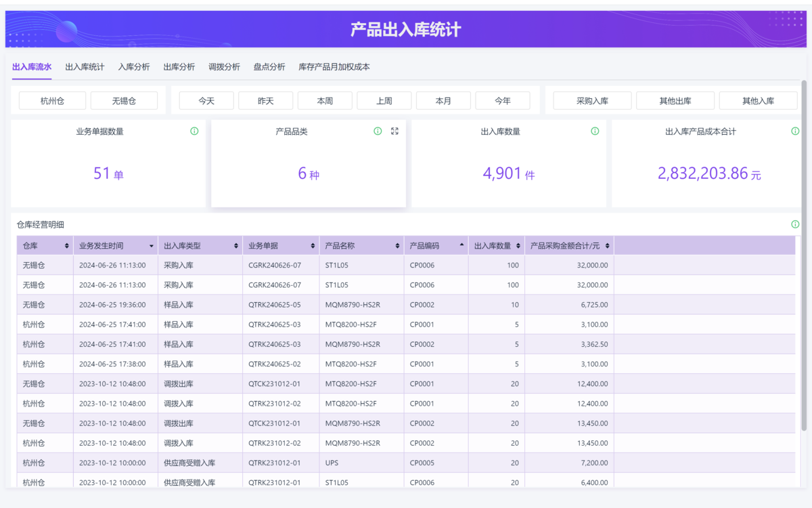
Task: Sort by 产品采购金额合计 column arrows
Action: tap(607, 246)
